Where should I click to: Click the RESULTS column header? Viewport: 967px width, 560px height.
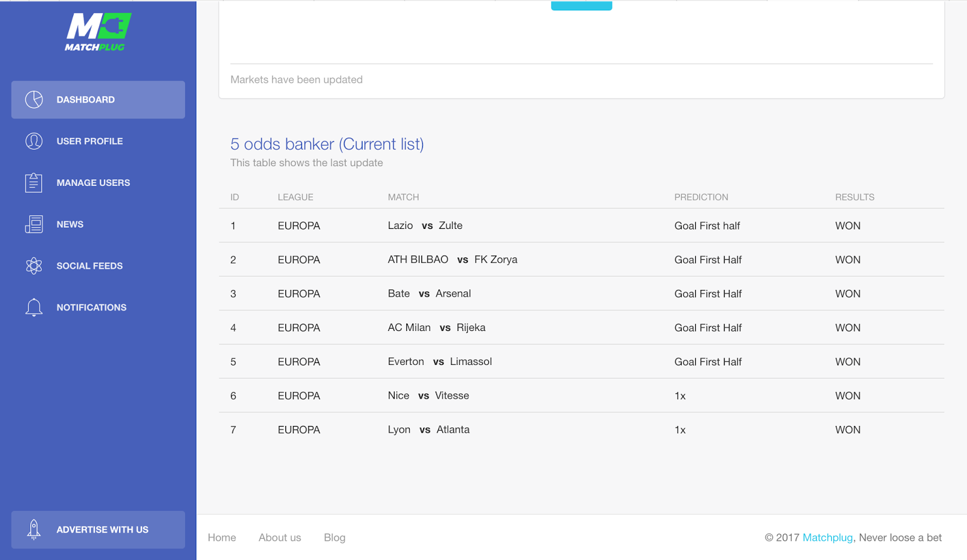pos(855,197)
